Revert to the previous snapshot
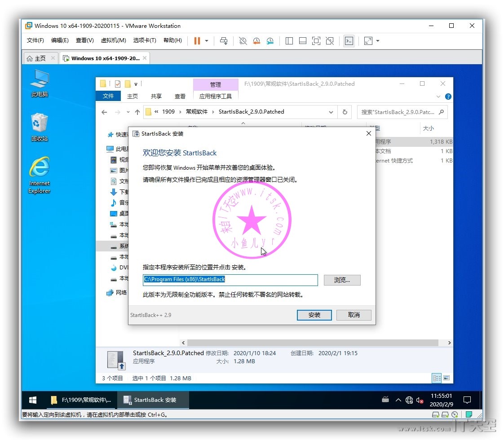 click(256, 41)
